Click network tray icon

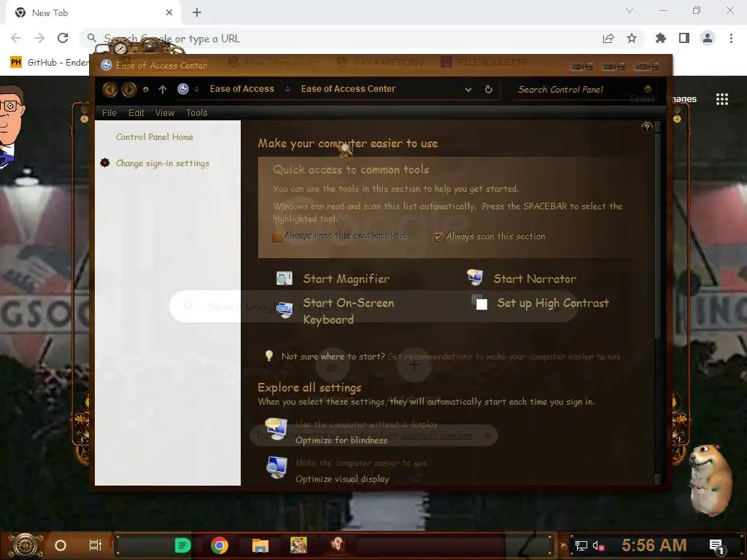point(581,545)
